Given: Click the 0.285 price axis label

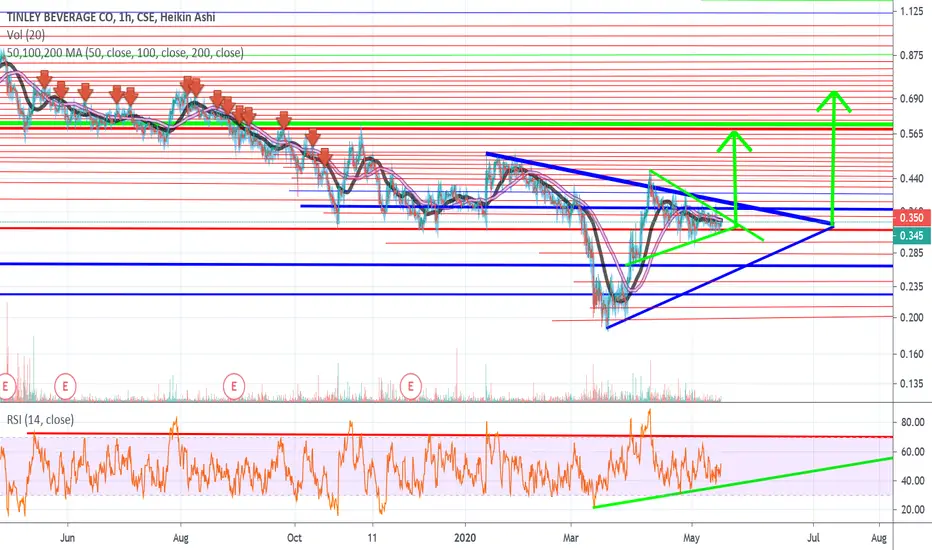Looking at the screenshot, I should pyautogui.click(x=911, y=253).
